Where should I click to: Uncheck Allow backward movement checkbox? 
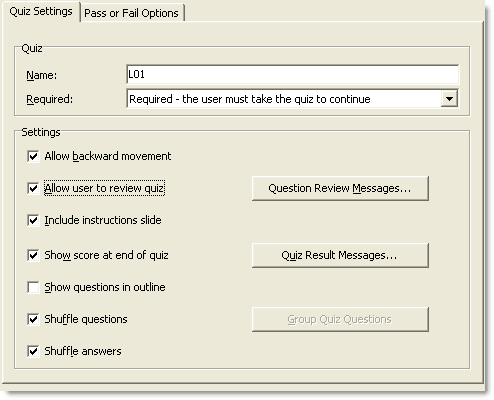click(33, 156)
